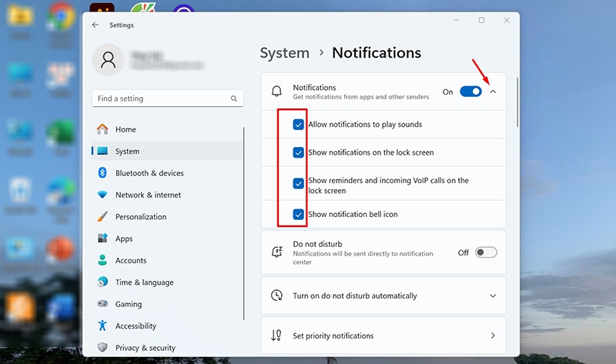Uncheck Show notification bell icon
Viewport: 616px width, 364px height.
coord(299,215)
